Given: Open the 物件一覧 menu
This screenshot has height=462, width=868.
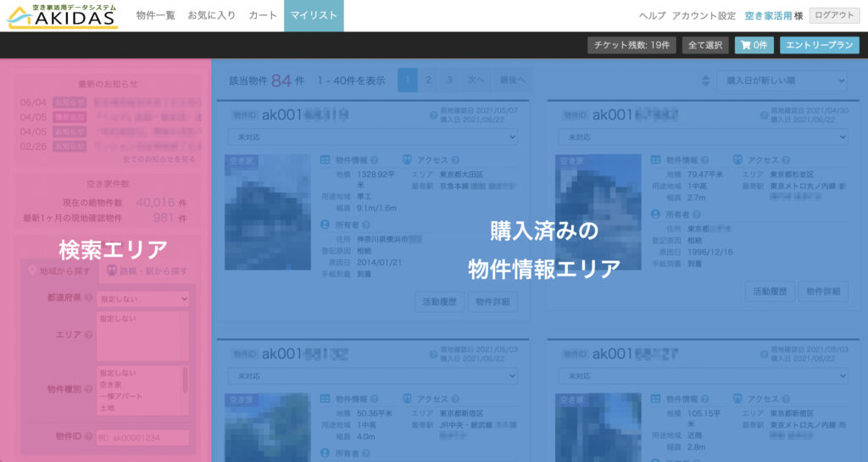Looking at the screenshot, I should coord(156,15).
